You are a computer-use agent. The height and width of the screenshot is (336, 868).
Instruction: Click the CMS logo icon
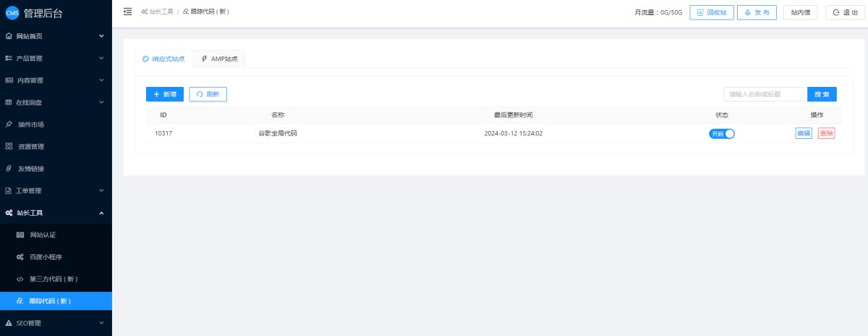tap(12, 12)
